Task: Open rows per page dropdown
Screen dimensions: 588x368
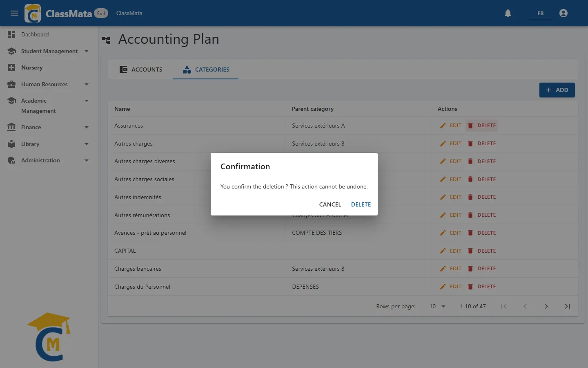Action: [437, 306]
